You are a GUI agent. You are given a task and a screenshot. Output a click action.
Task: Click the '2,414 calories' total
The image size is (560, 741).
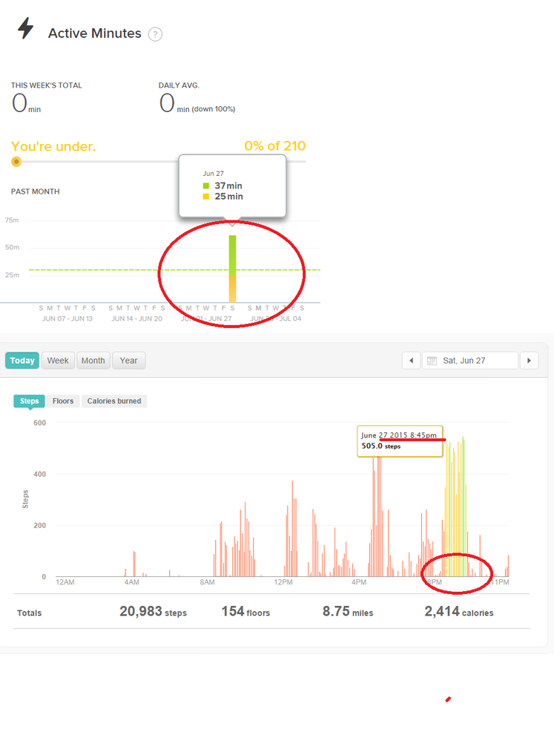(459, 611)
